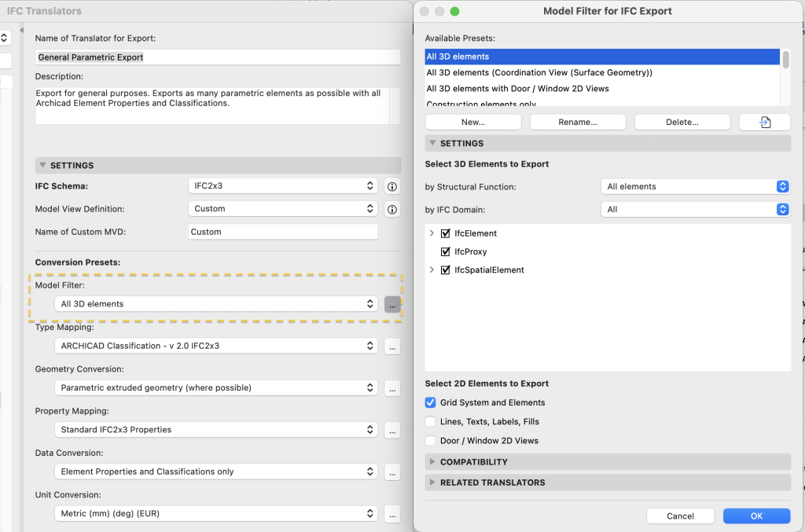Disable Grid System and Elements checkbox

pos(430,402)
